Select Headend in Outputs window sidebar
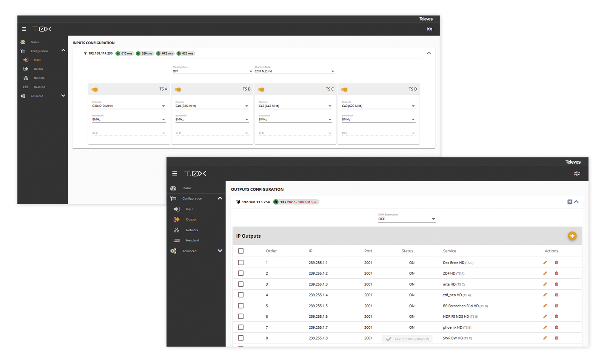This screenshot has width=604, height=364. (192, 240)
